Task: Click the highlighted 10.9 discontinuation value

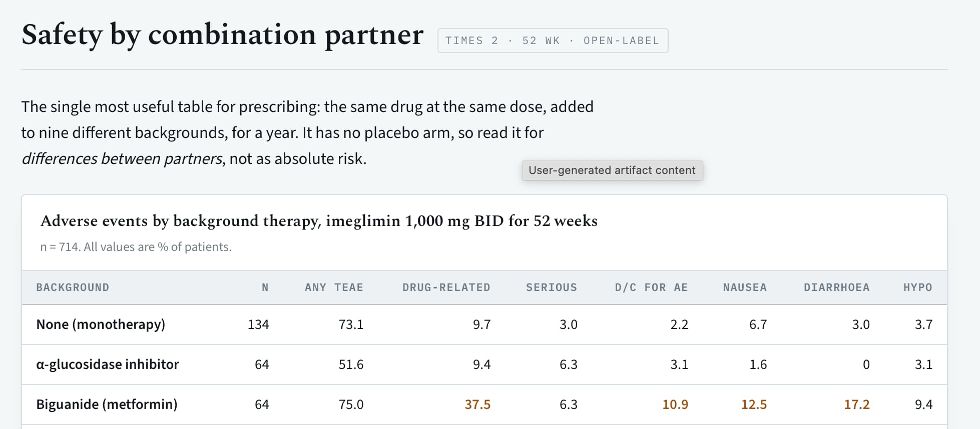Action: coord(675,404)
